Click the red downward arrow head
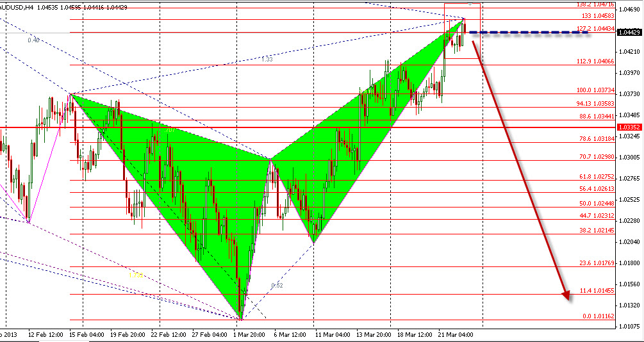Image resolution: width=644 pixels, height=342 pixels. pos(566,294)
